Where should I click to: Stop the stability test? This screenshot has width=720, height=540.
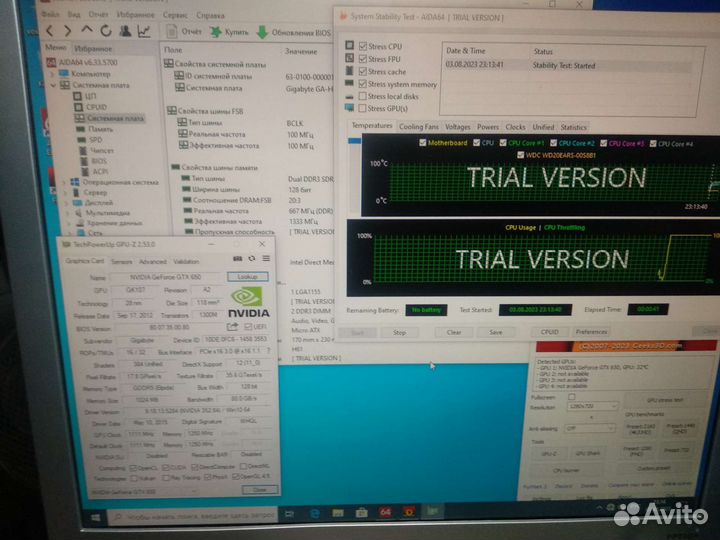coord(399,332)
